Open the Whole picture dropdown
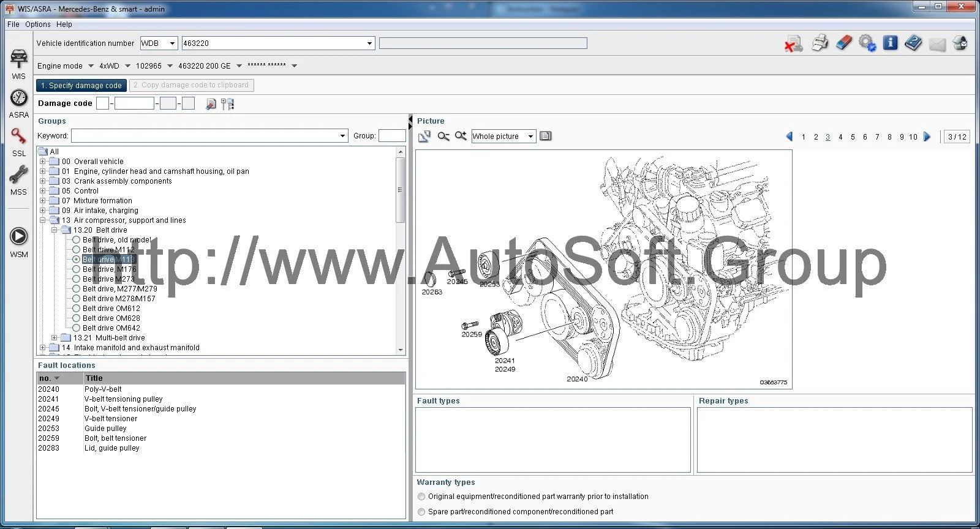The image size is (980, 529). pyautogui.click(x=503, y=137)
